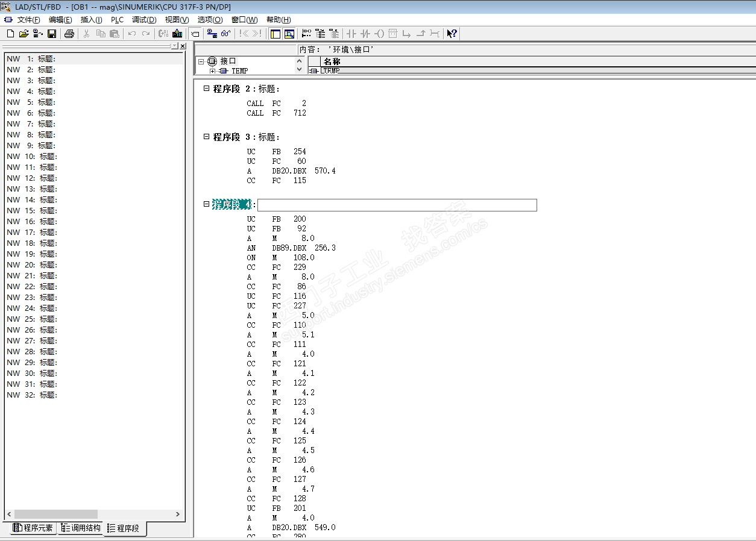Click the Monitor eyeglasses icon
The image size is (756, 541).
click(x=225, y=34)
